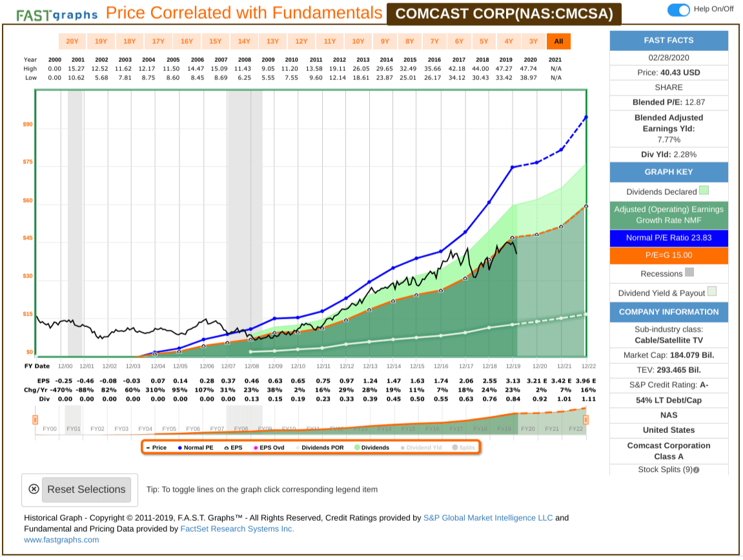Select the All time range tab
Viewport: 743px width, 560px height.
click(x=558, y=41)
